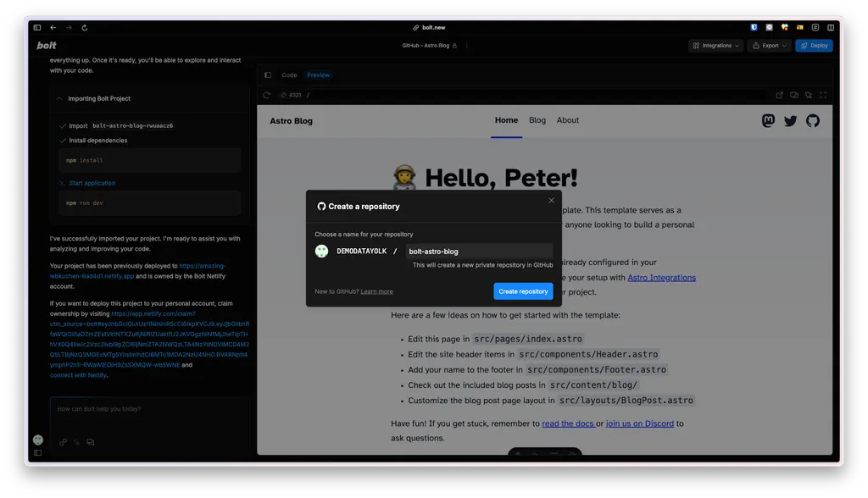Click the npm run dev command block
The image size is (868, 498).
pyautogui.click(x=149, y=203)
